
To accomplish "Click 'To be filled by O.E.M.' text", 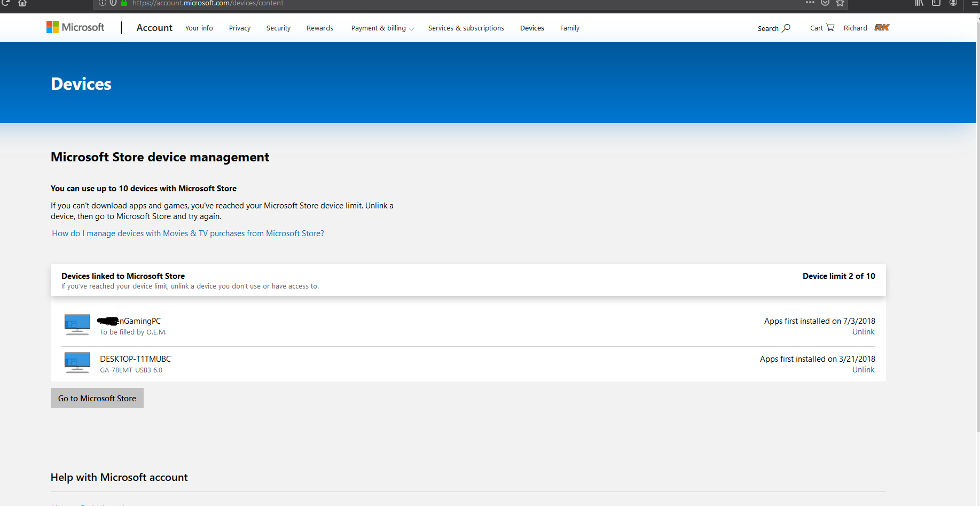I will coord(133,332).
